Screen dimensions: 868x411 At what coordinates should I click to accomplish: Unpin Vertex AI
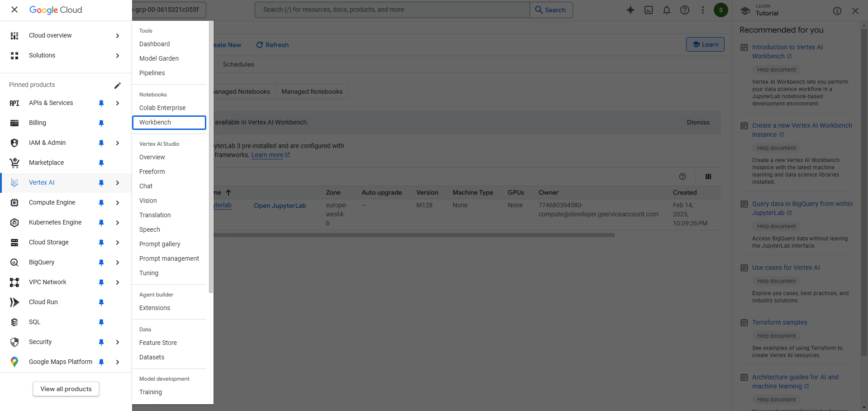pyautogui.click(x=101, y=183)
